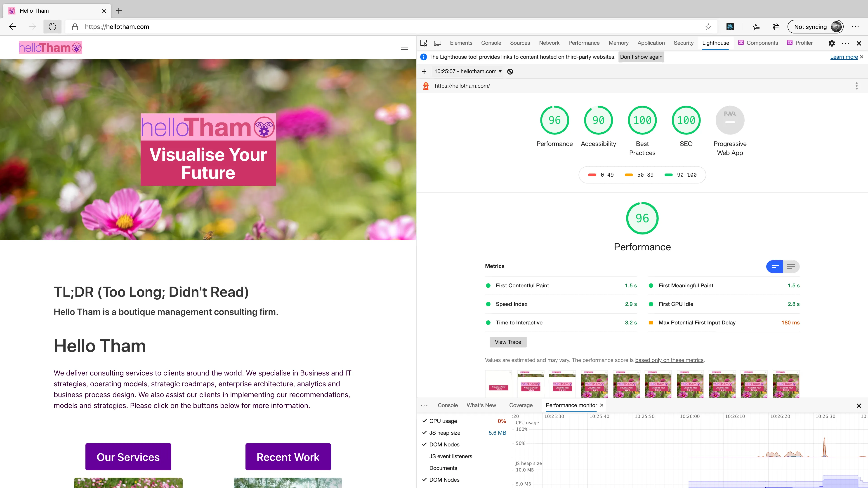Image resolution: width=868 pixels, height=488 pixels.
Task: Open the Learn more link
Action: point(844,57)
